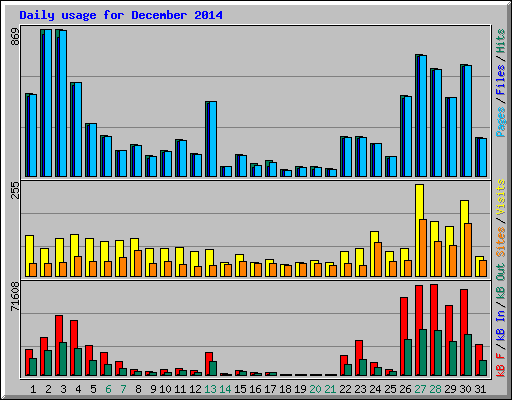Viewport: 512px width, 400px height.
Task: Click the day 23 red kB bar
Action: (359, 358)
